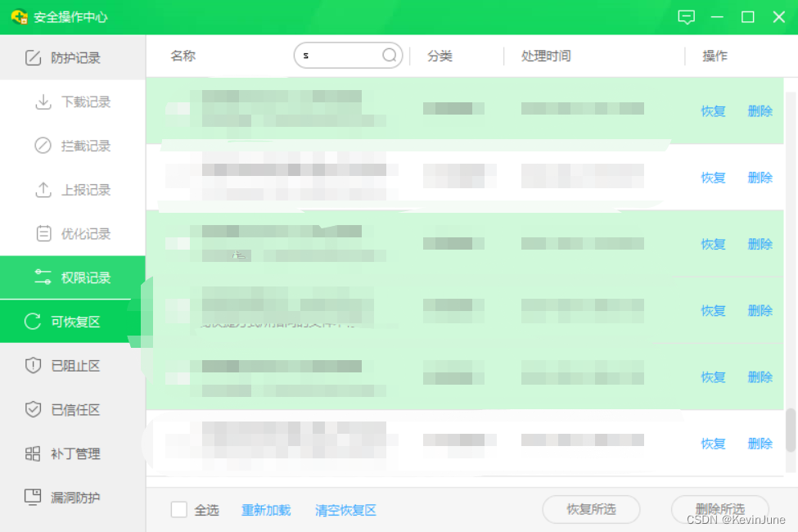Switch to the 已阻止区 section
The width and height of the screenshot is (798, 532).
[x=73, y=366]
